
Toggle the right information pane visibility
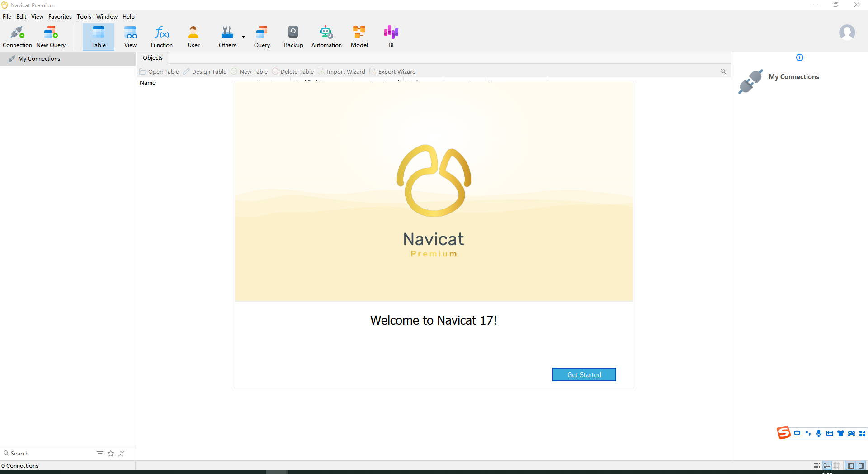[x=861, y=466]
